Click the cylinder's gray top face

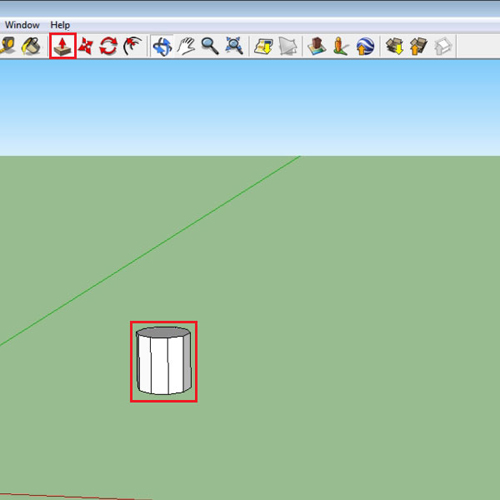pyautogui.click(x=163, y=332)
